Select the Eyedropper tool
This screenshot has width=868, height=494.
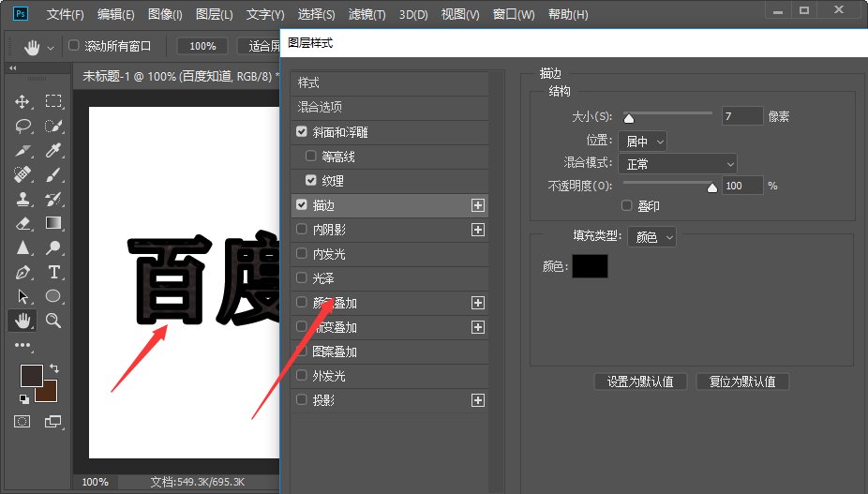pyautogui.click(x=53, y=150)
